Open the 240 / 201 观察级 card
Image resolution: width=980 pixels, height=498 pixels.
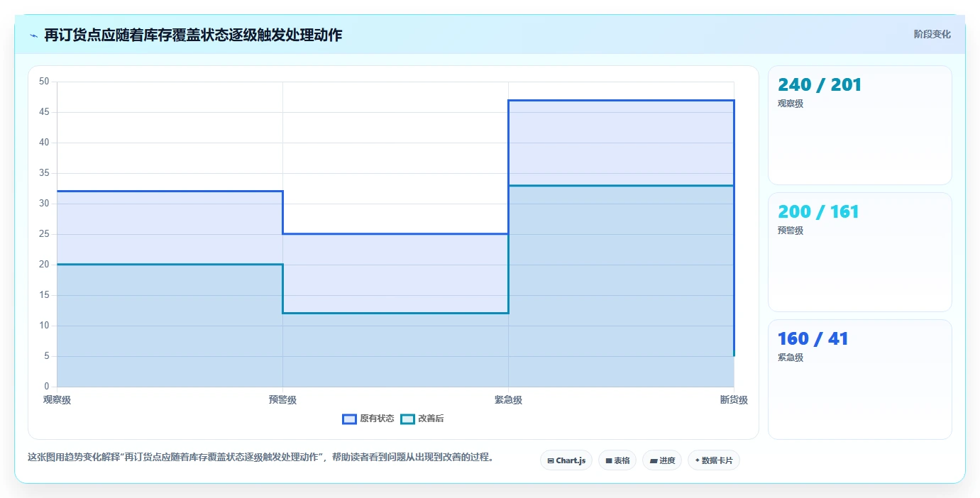tap(860, 126)
